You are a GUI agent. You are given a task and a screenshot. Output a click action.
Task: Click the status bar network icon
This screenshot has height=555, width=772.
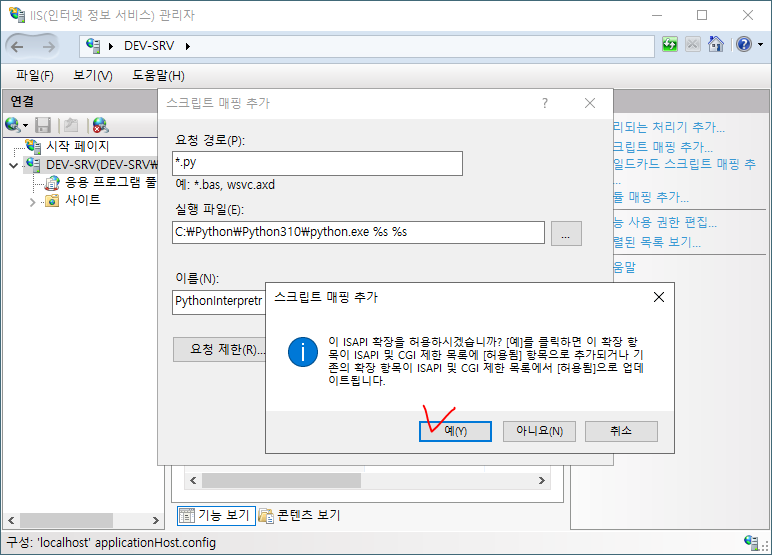click(x=752, y=542)
